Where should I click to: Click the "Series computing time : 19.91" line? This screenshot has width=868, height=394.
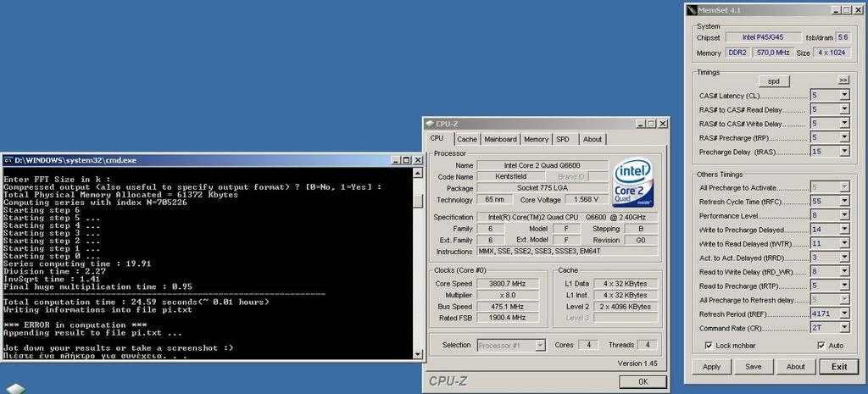[77, 264]
